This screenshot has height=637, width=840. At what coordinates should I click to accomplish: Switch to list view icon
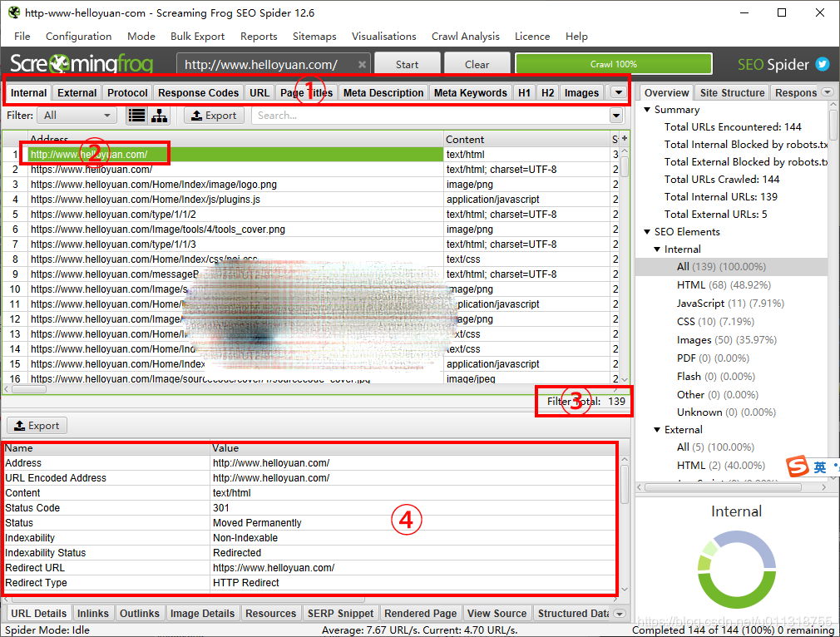[x=136, y=116]
